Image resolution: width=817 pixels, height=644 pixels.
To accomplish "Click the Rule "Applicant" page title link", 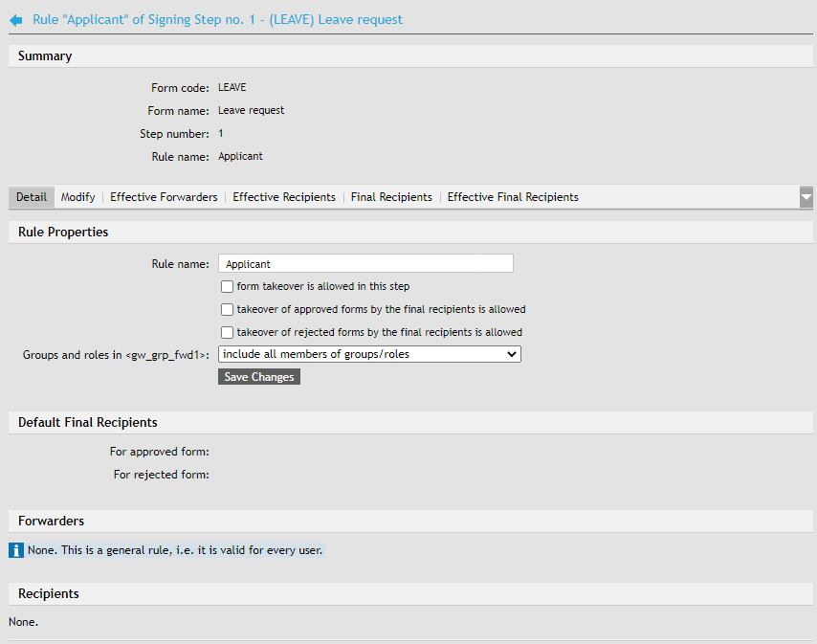I will pyautogui.click(x=217, y=19).
